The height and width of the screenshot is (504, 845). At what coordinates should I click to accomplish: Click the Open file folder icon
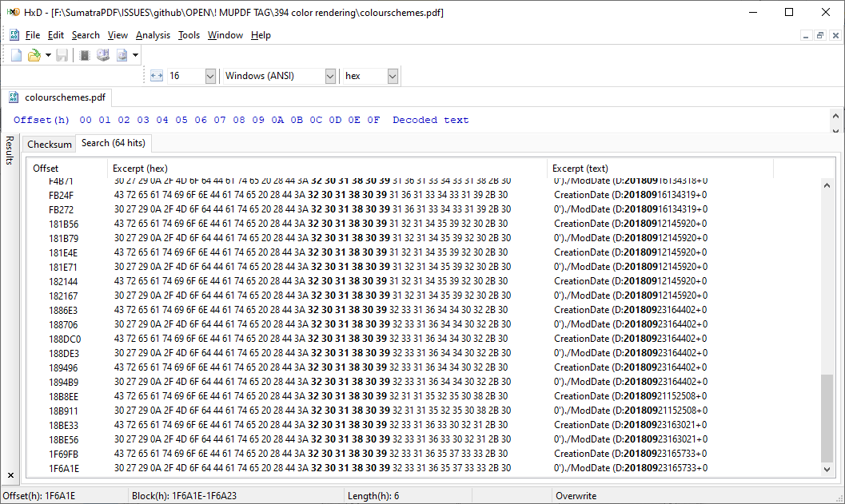(x=33, y=54)
